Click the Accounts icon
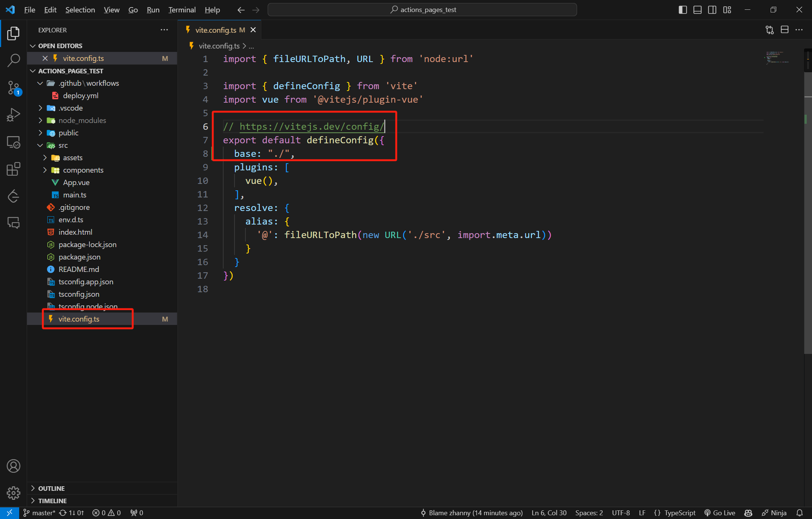The width and height of the screenshot is (812, 519). click(14, 466)
